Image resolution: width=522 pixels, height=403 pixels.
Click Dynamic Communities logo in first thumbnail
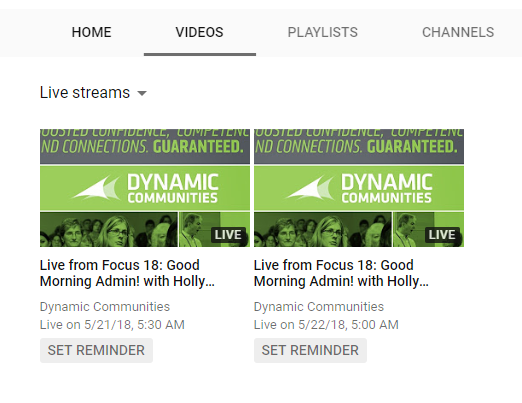click(x=145, y=188)
